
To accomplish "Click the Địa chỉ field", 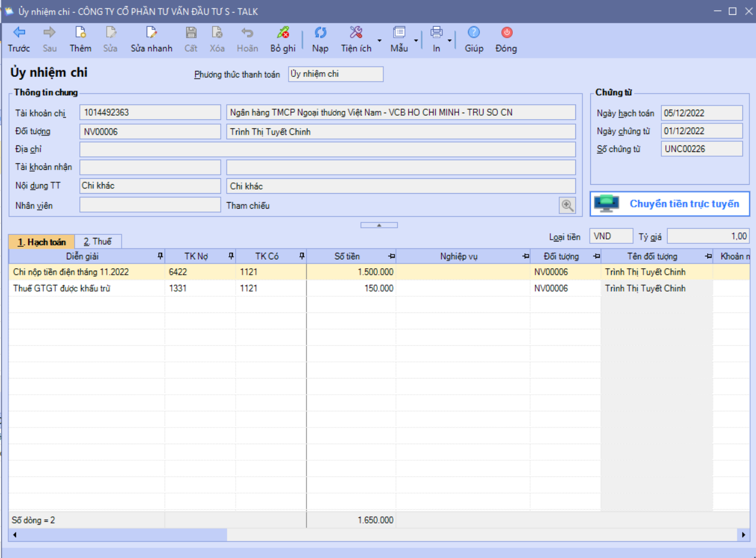I will click(x=327, y=149).
